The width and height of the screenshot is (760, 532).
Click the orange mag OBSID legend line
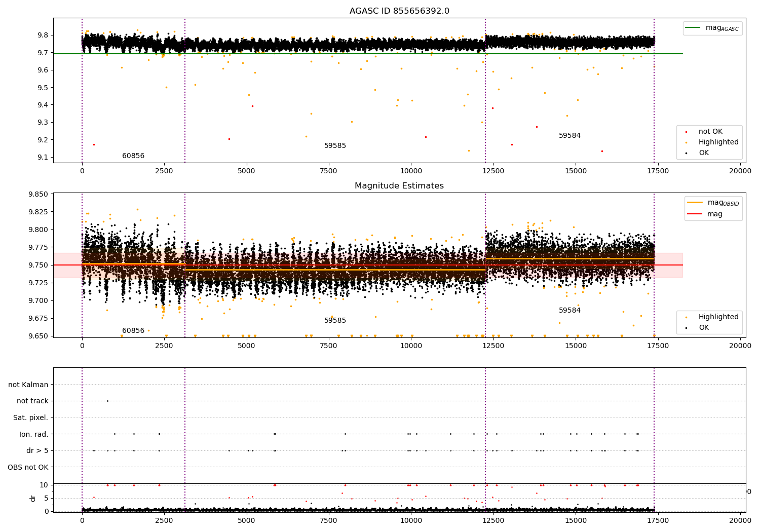click(x=695, y=203)
